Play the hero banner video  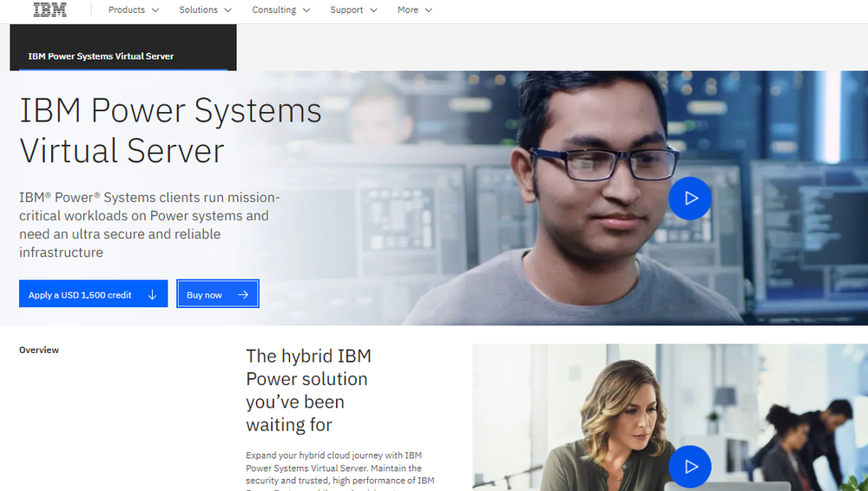(x=690, y=198)
